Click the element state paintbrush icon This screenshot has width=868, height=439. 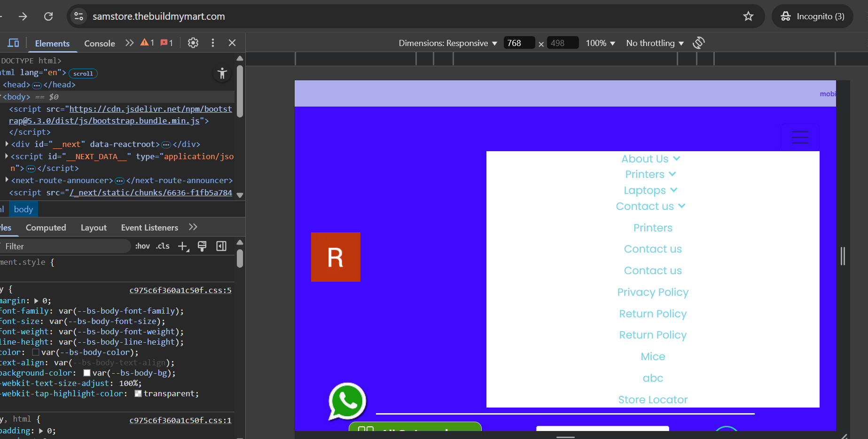click(202, 246)
